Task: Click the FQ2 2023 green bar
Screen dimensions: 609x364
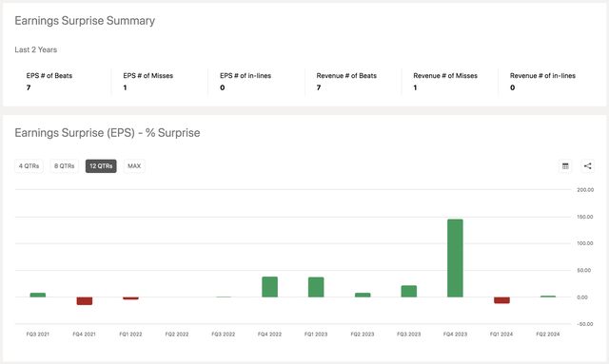Action: [x=363, y=295]
